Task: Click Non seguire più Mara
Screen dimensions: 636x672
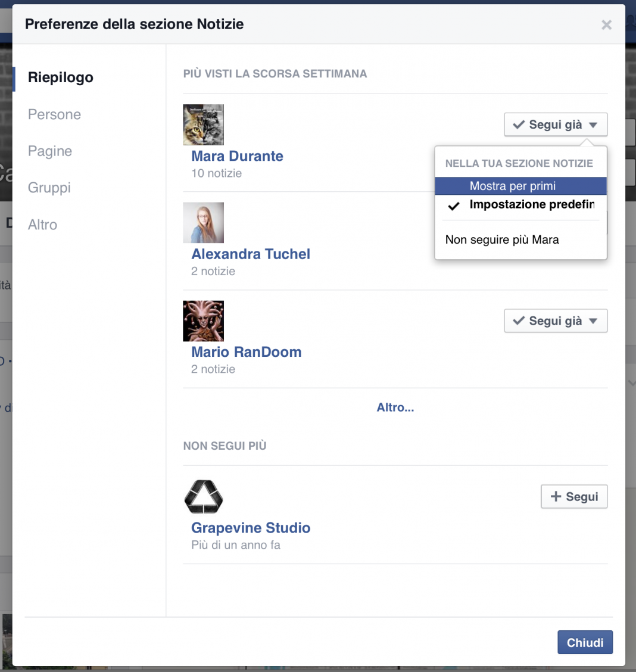Action: point(502,239)
